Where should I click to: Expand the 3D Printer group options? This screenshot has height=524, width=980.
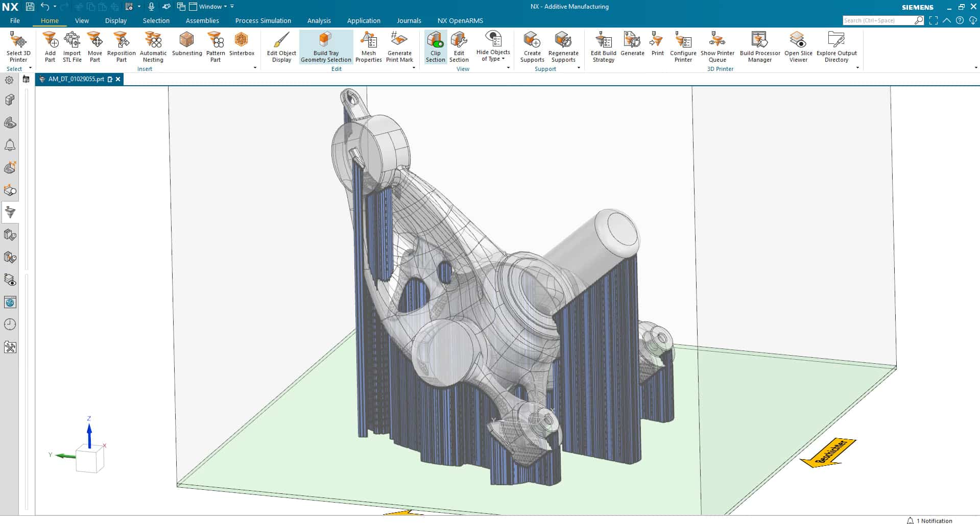click(857, 68)
